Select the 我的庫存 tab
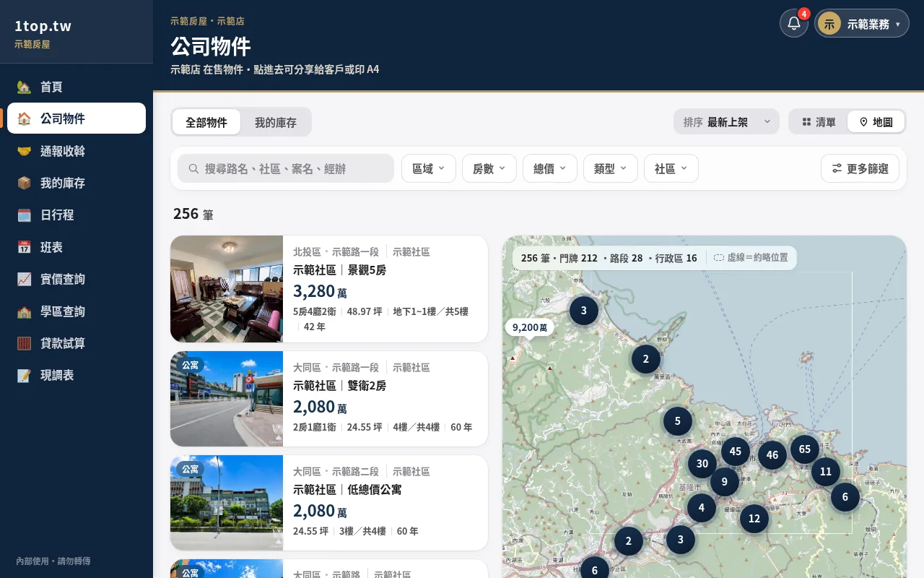924x578 pixels. (x=276, y=122)
